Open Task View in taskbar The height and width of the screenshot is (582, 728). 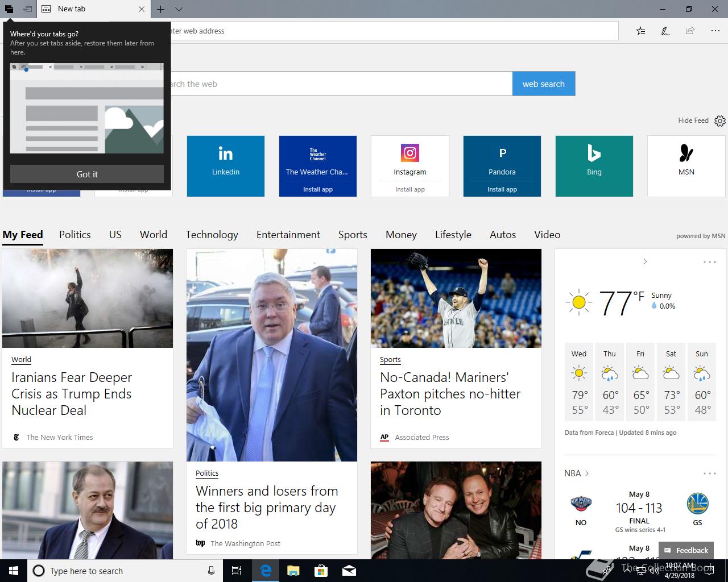[x=237, y=571]
